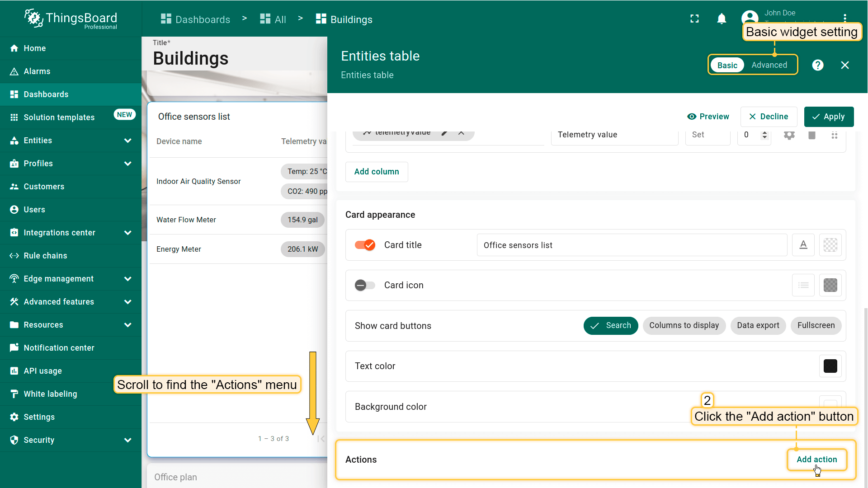Open the Text color swatch
This screenshot has height=488, width=868.
pos(830,366)
